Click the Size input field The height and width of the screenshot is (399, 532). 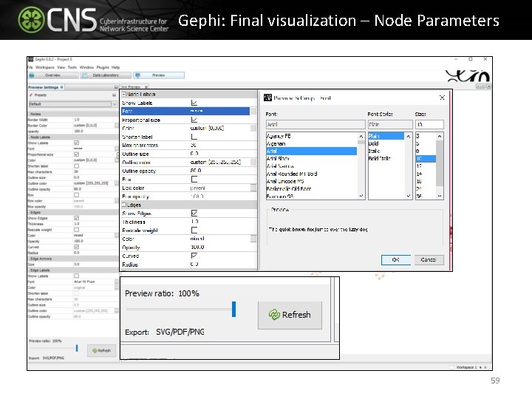click(429, 124)
